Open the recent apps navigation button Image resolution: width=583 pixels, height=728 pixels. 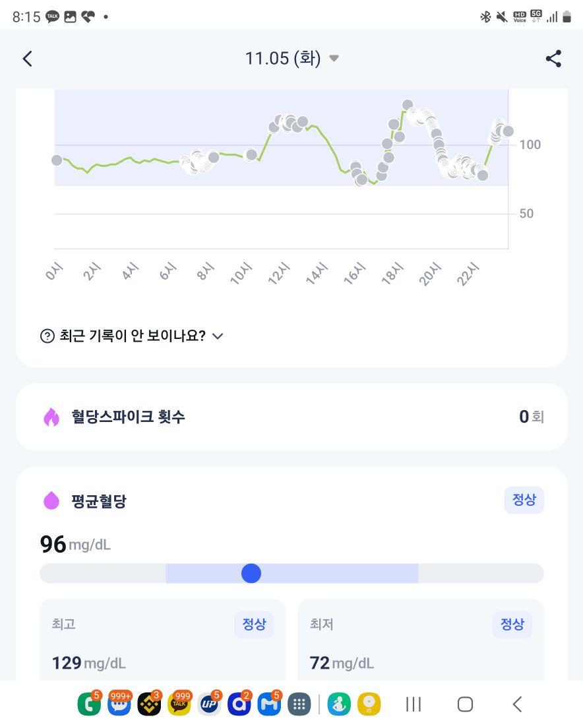[413, 704]
